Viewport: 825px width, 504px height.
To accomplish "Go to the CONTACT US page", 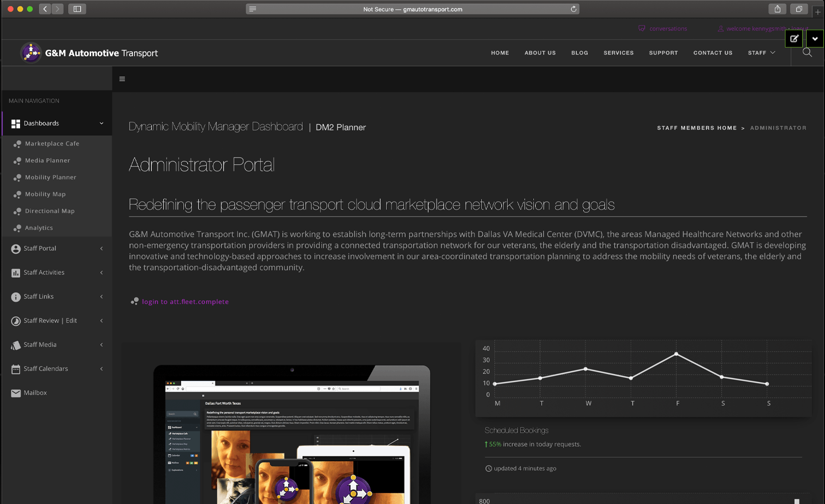I will pos(713,53).
